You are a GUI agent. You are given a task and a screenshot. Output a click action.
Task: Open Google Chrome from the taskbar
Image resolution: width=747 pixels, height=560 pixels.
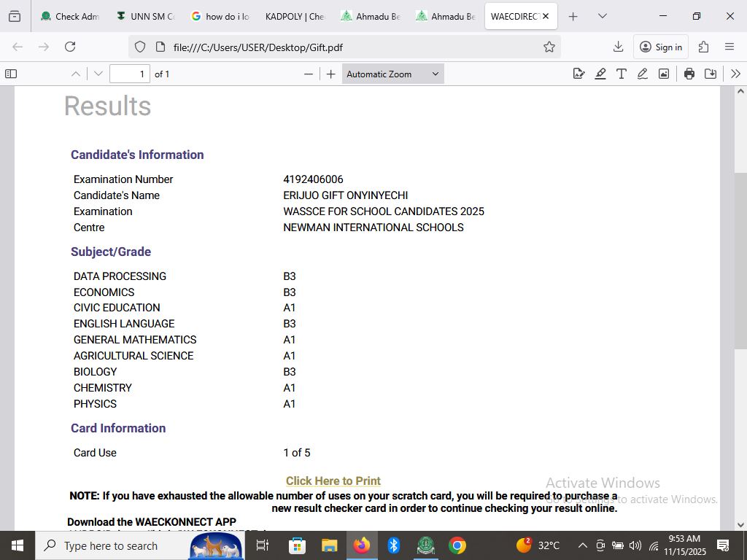pyautogui.click(x=457, y=545)
